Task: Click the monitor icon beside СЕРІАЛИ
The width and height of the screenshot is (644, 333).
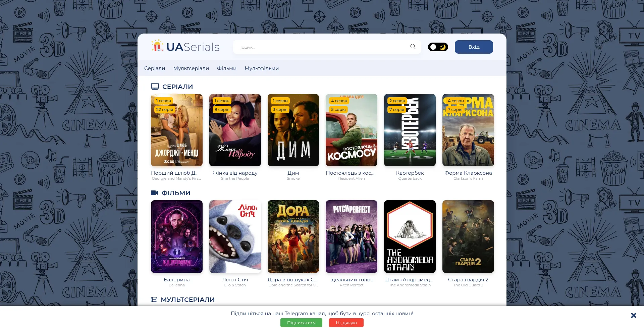Action: pyautogui.click(x=155, y=87)
